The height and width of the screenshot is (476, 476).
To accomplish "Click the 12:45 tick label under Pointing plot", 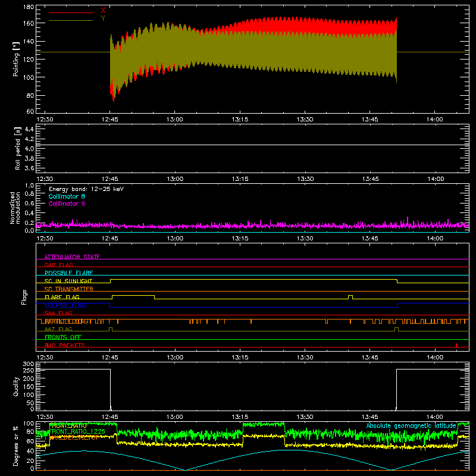I will tap(109, 120).
